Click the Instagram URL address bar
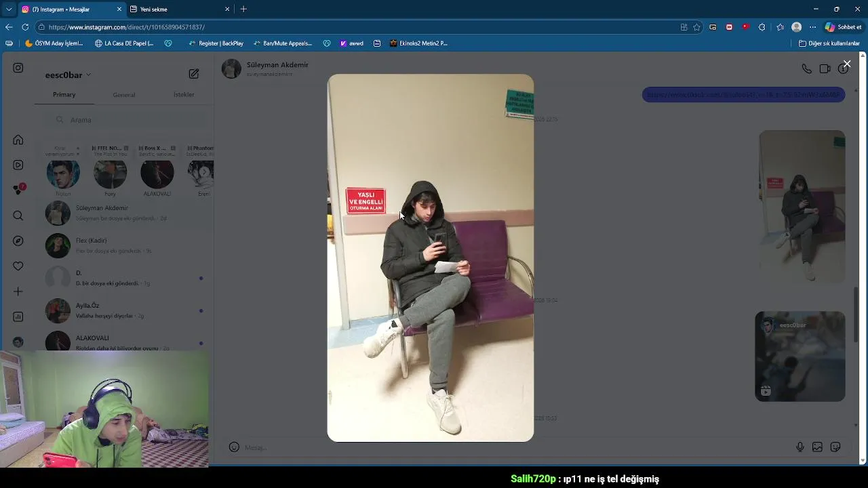868x488 pixels. pos(359,27)
